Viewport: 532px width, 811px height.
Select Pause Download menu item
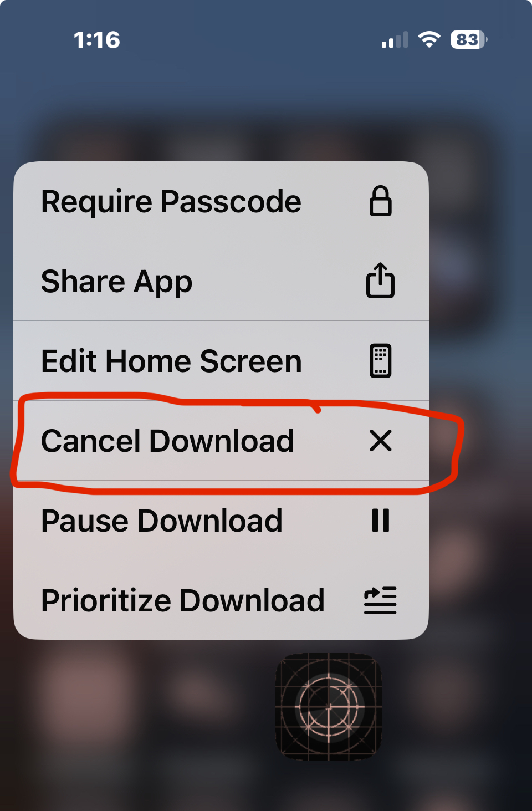[221, 521]
